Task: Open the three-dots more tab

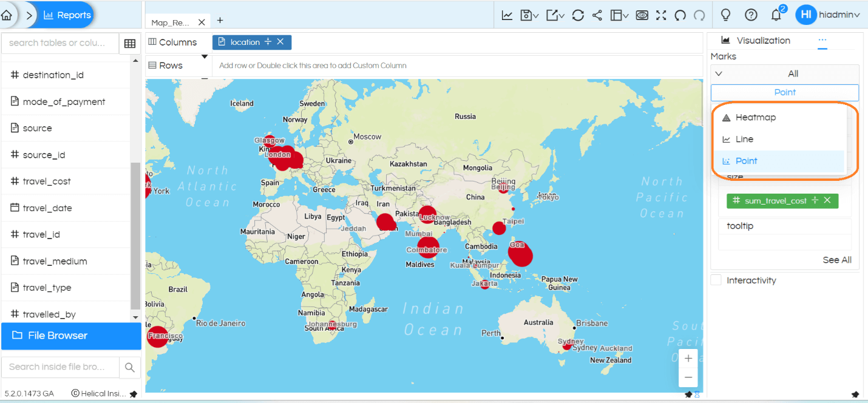Action: (822, 40)
